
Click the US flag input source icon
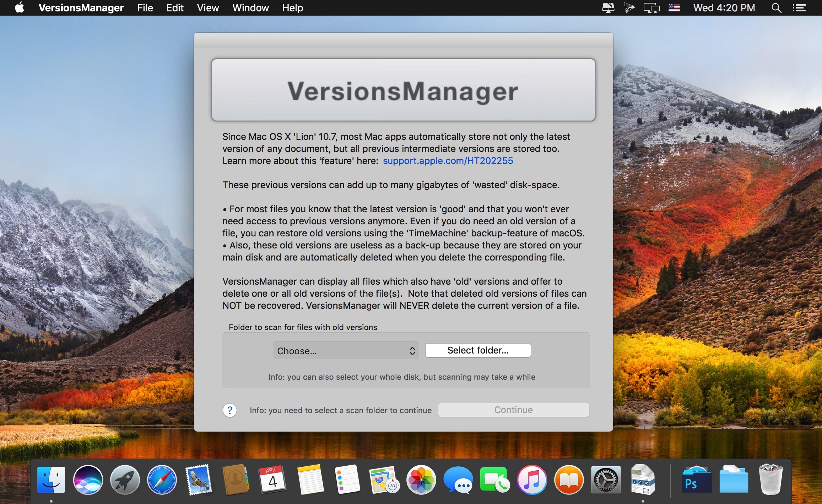[x=674, y=8]
